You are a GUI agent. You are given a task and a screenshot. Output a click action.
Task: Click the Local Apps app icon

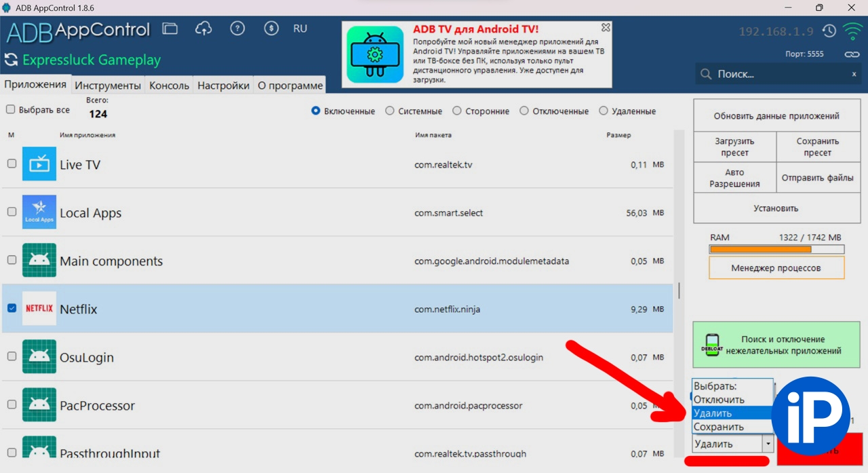(39, 212)
